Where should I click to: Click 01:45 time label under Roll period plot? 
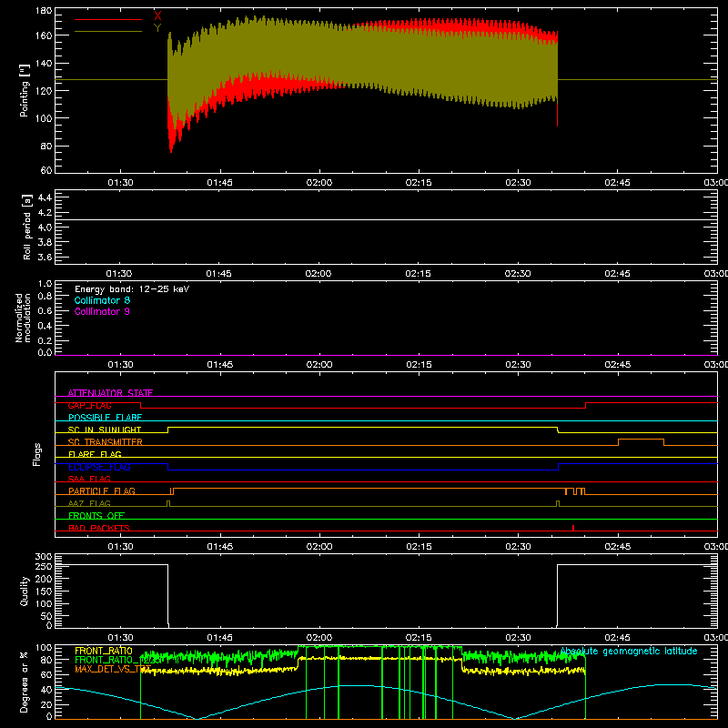pos(218,274)
